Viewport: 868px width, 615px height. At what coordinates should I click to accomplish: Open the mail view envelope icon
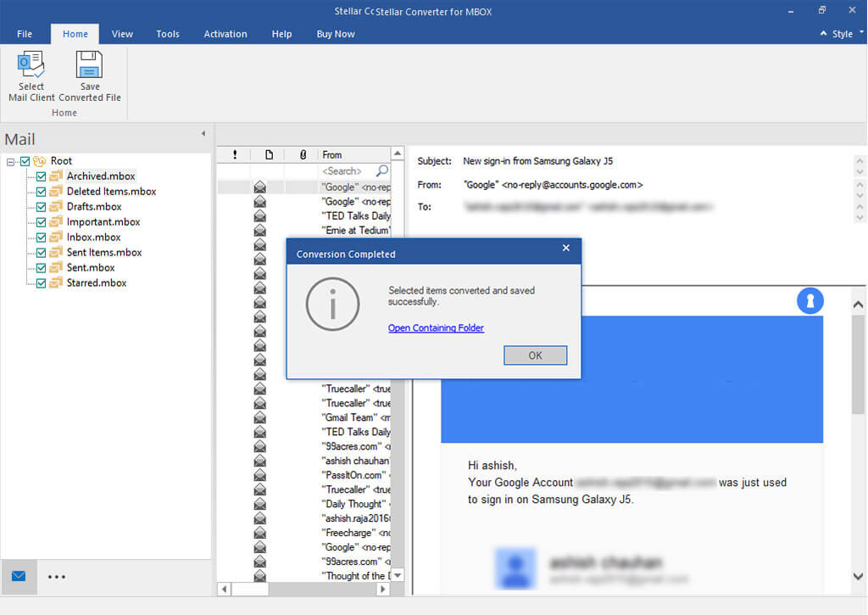(19, 577)
